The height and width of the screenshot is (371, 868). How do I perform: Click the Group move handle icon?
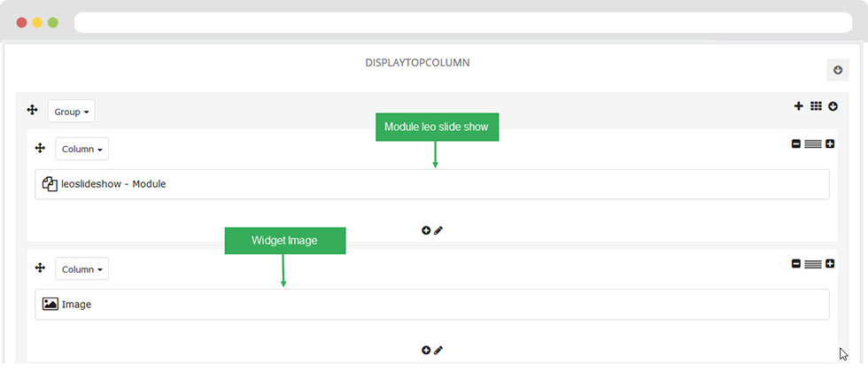pyautogui.click(x=32, y=110)
